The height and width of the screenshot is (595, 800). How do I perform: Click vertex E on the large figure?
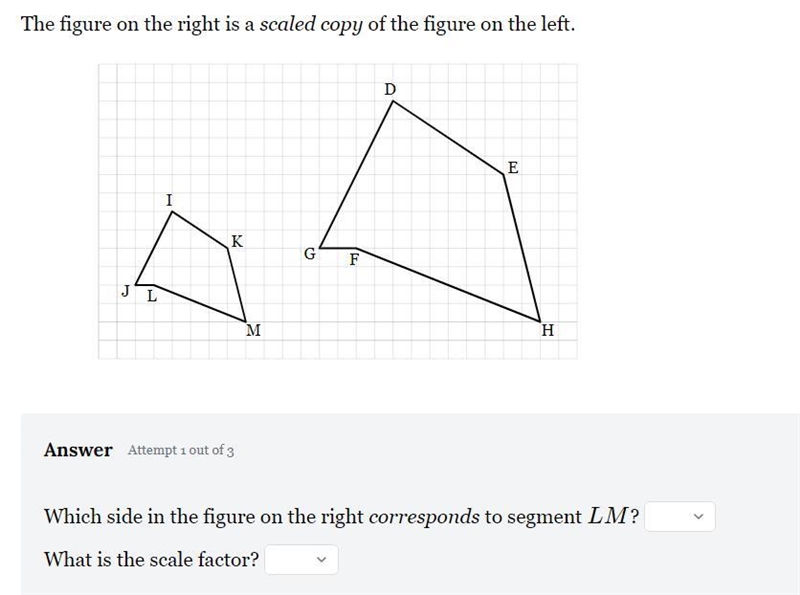[513, 167]
